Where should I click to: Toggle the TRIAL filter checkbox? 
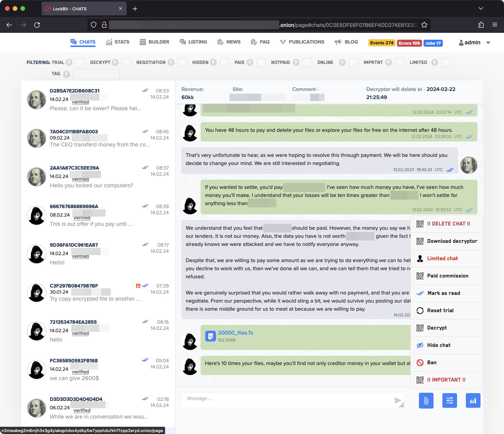pyautogui.click(x=80, y=62)
